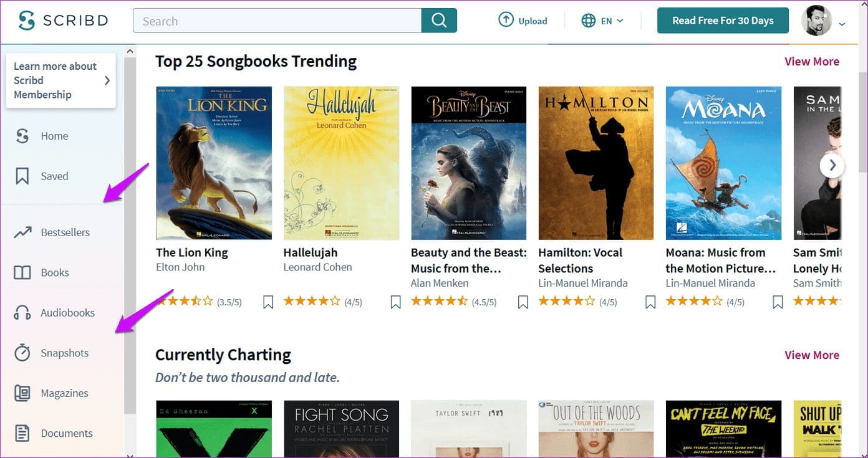Image resolution: width=868 pixels, height=458 pixels.
Task: Open Beauty and the Beast cover thumbnail
Action: [469, 163]
